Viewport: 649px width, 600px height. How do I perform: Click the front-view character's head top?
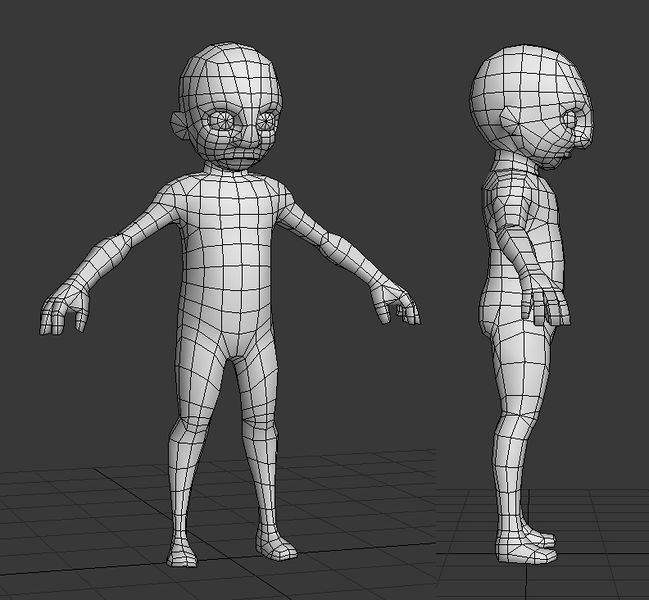[x=228, y=50]
